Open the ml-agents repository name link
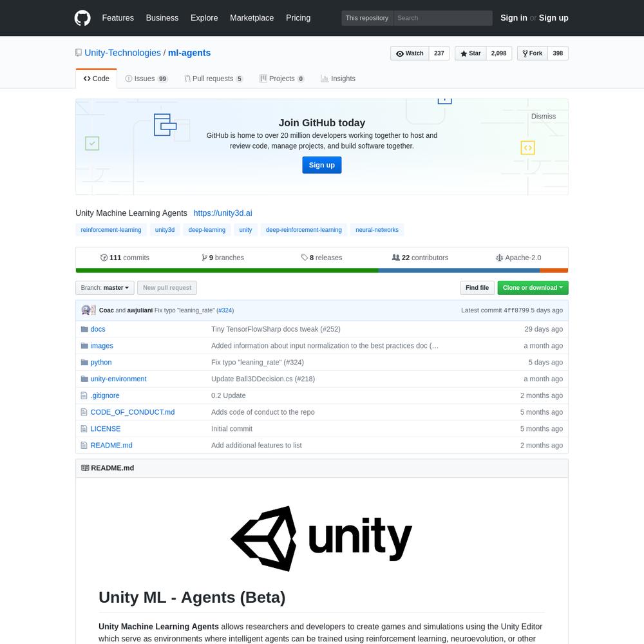Viewport: 644px width, 644px height. pos(189,53)
